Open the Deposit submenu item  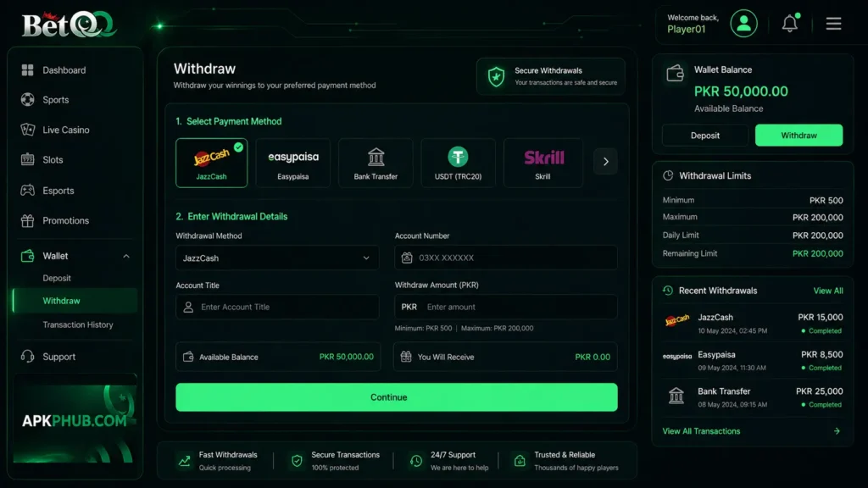(57, 278)
